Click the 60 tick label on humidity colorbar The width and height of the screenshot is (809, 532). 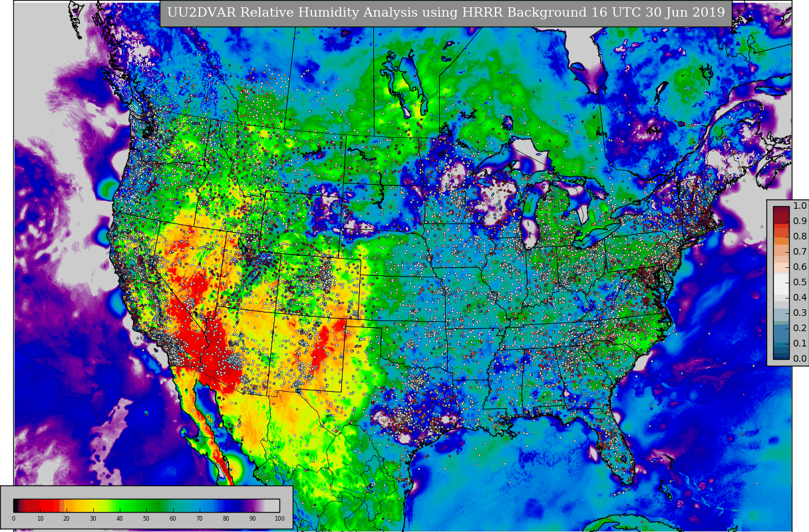point(173,519)
